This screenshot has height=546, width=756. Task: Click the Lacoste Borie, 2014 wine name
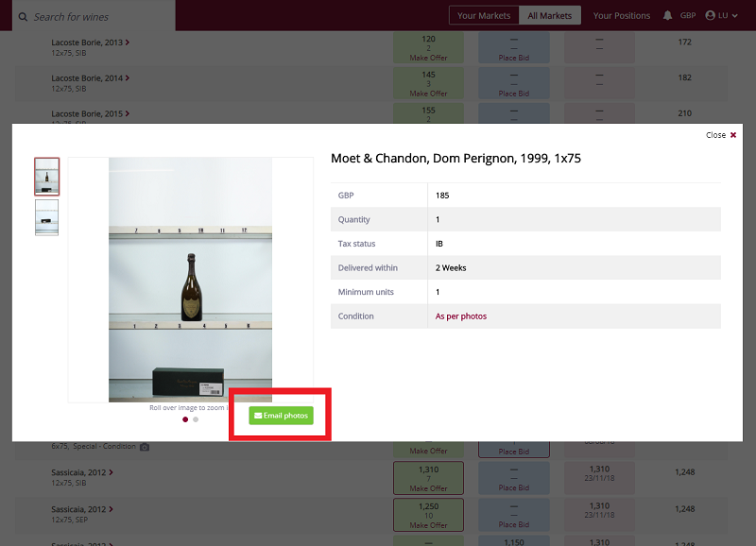pos(87,78)
